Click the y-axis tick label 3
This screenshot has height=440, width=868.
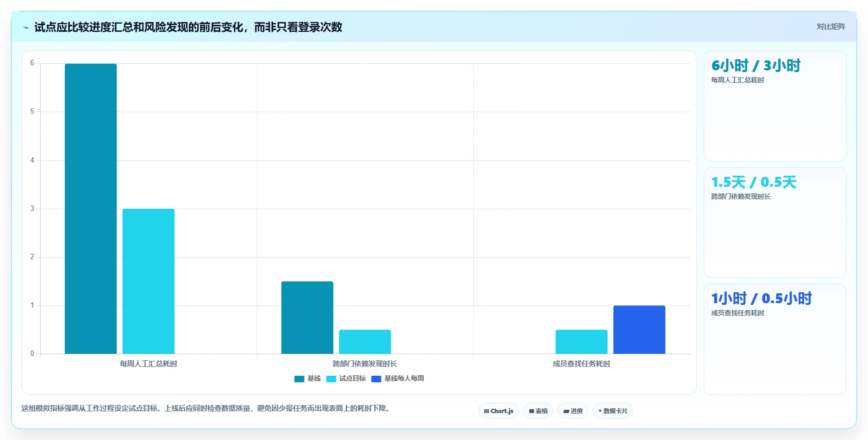pos(32,209)
